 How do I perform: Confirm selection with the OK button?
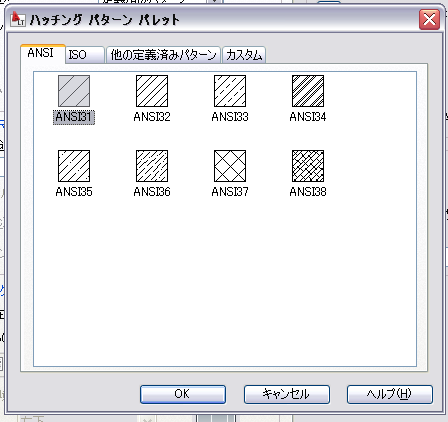pyautogui.click(x=183, y=394)
